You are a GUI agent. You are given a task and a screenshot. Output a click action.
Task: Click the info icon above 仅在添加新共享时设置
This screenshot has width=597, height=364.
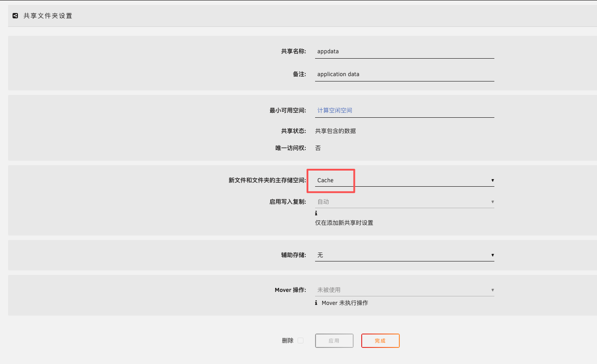click(x=316, y=214)
